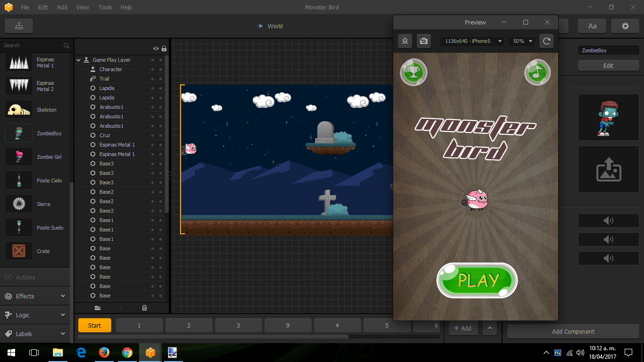Add a new folder in the layer panel

[x=98, y=308]
